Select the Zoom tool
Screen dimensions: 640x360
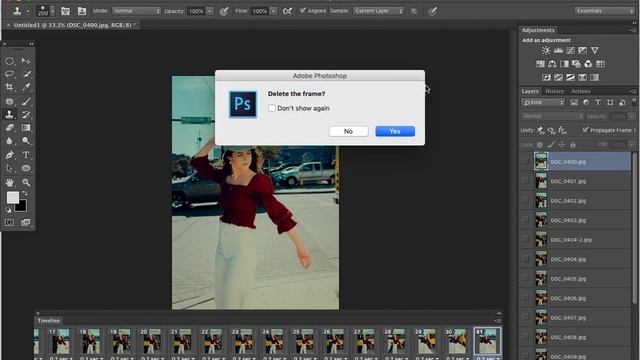click(26, 182)
